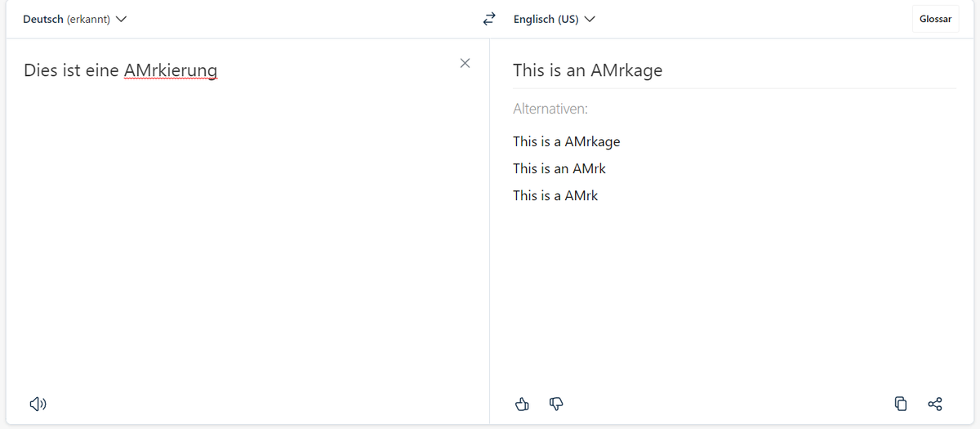Copy the translated text
Image resolution: width=980 pixels, height=429 pixels.
(x=901, y=404)
